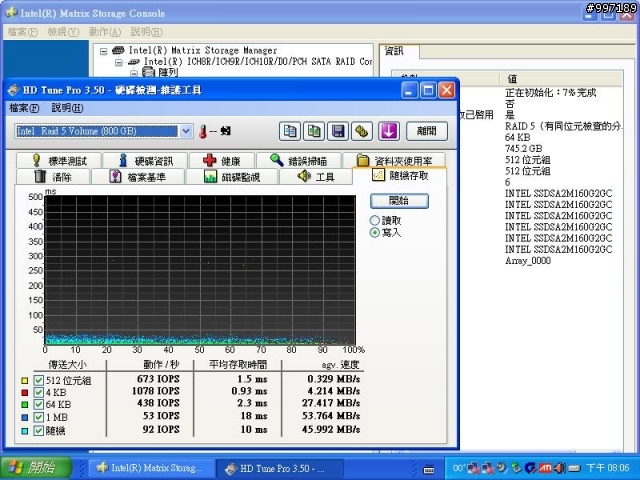Click the red 4 KB color swatch
640x480 pixels.
click(24, 393)
